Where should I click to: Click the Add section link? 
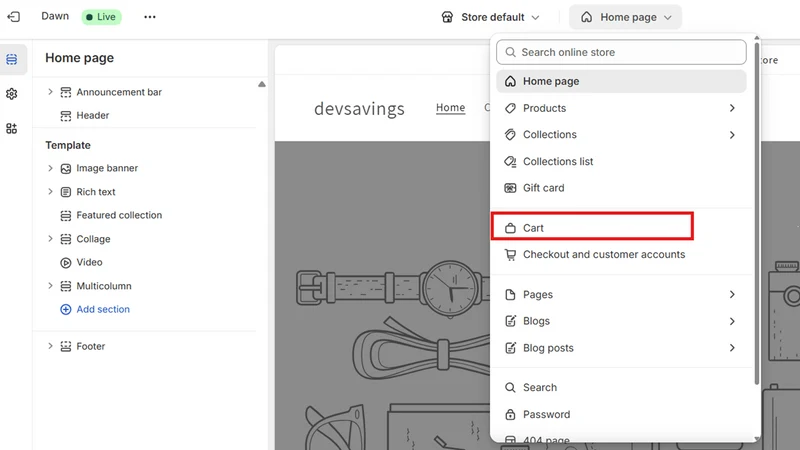(x=103, y=309)
